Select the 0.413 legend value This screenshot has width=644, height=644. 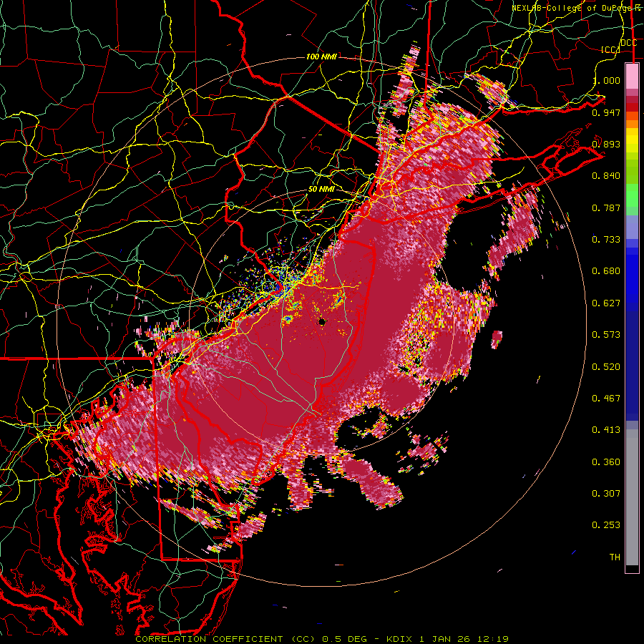tap(606, 430)
